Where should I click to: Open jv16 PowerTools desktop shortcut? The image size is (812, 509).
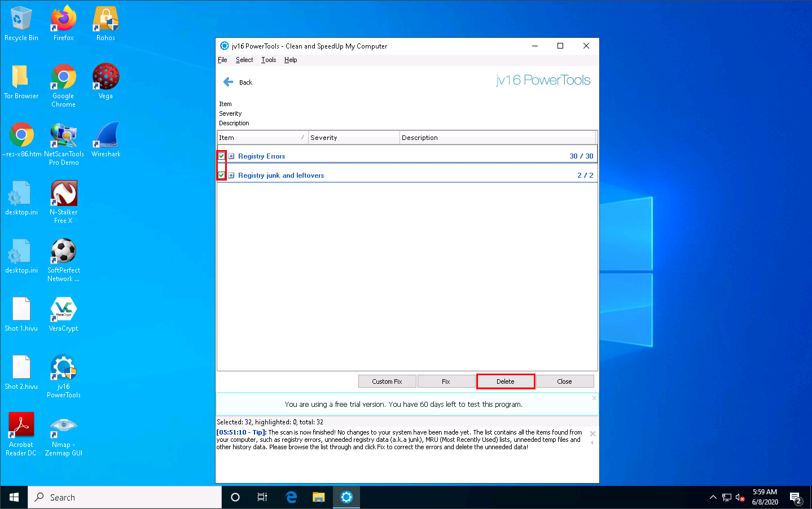(x=64, y=376)
